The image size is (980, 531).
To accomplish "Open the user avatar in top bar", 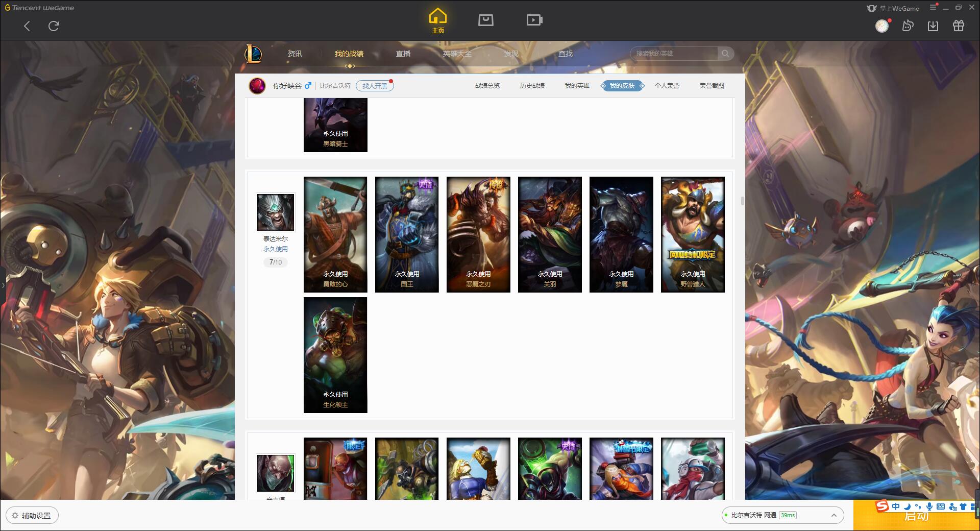I will (882, 26).
